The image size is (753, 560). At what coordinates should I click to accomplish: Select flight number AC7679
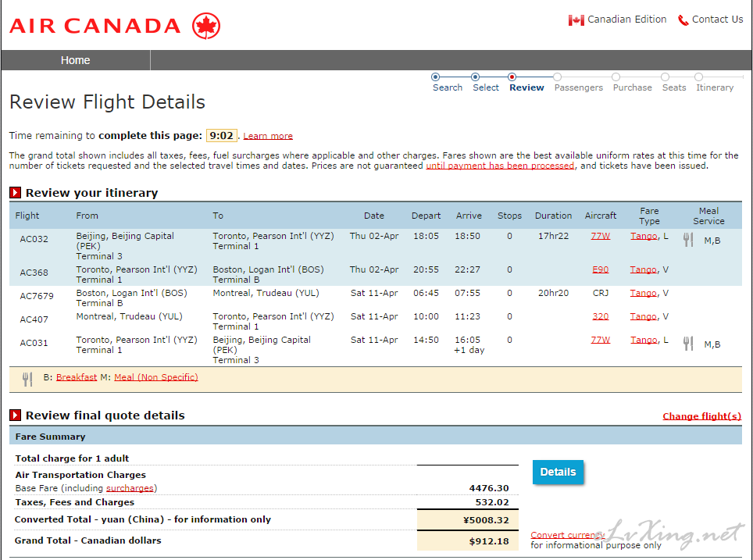tap(37, 296)
